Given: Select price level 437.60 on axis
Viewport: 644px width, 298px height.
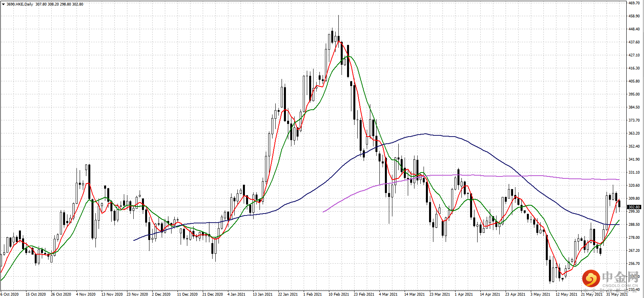Looking at the screenshot, I should pos(634,42).
